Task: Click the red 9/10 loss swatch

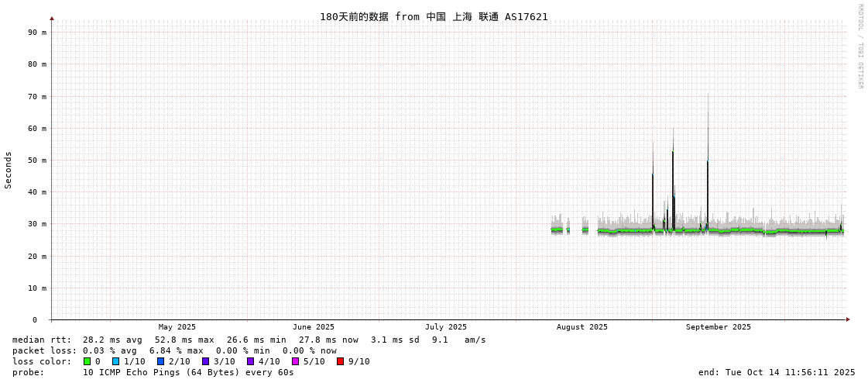Action: [340, 361]
